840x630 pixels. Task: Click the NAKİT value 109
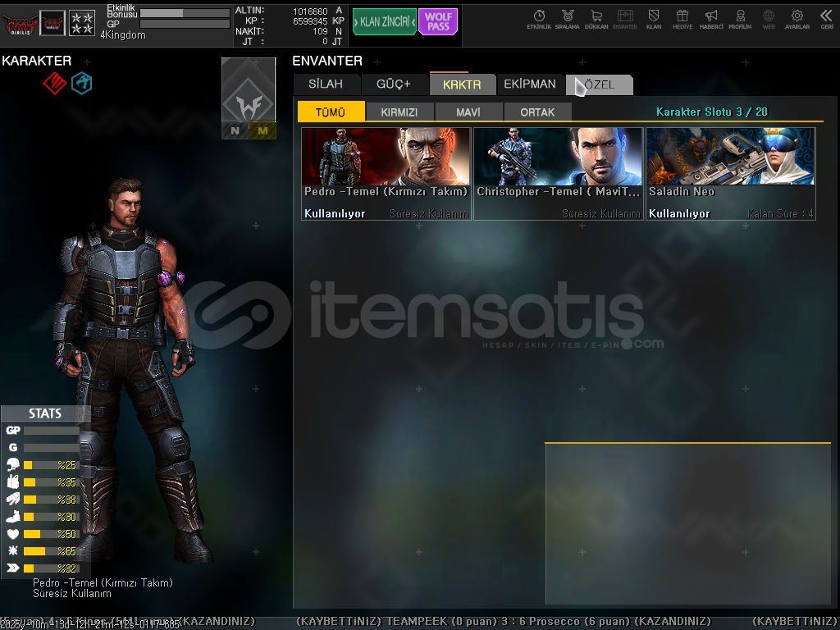click(320, 32)
